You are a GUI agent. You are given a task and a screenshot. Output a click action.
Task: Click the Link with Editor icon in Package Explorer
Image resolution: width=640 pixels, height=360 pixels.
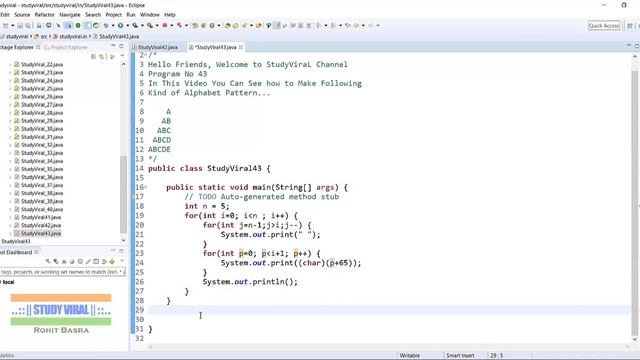101,56
